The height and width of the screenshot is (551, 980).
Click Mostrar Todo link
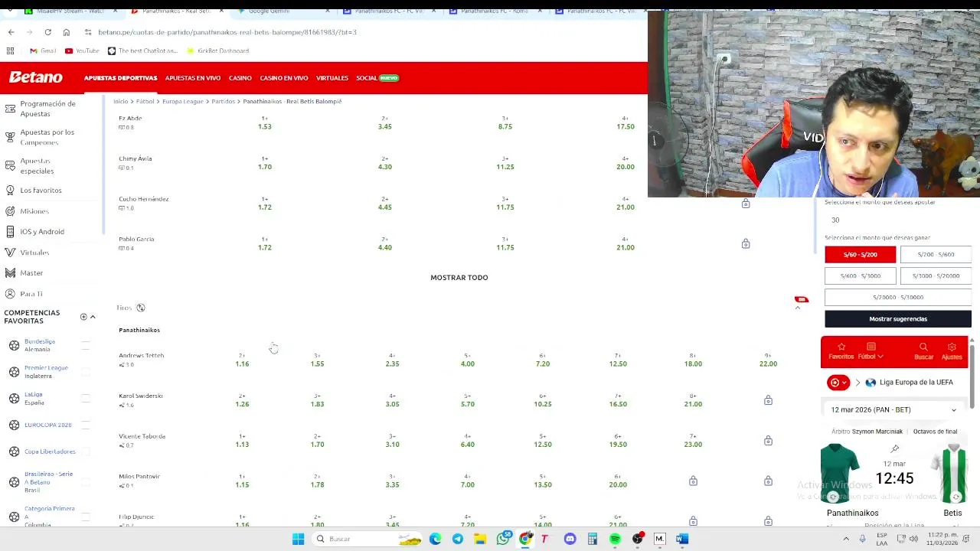(x=459, y=277)
